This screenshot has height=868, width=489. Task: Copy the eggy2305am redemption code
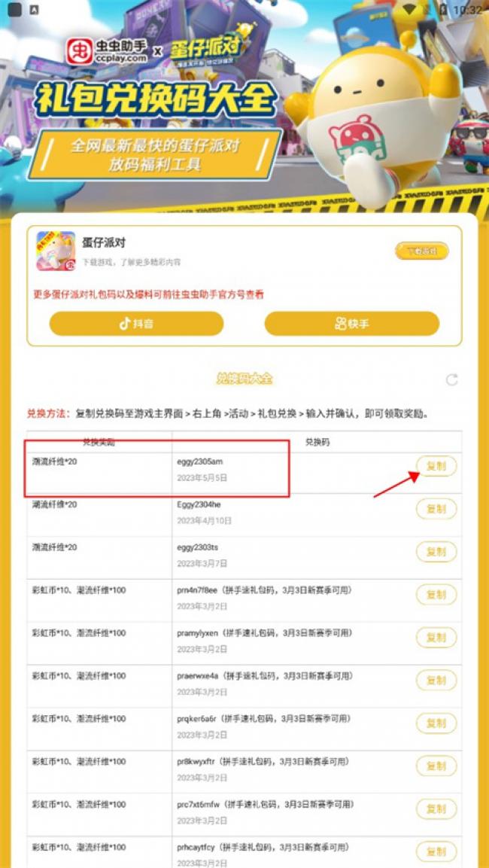[x=436, y=466]
